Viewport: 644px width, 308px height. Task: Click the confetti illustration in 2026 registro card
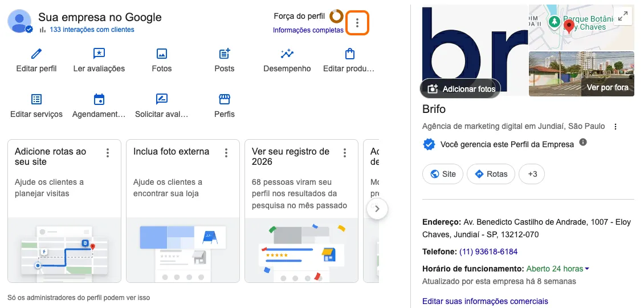[x=301, y=250]
